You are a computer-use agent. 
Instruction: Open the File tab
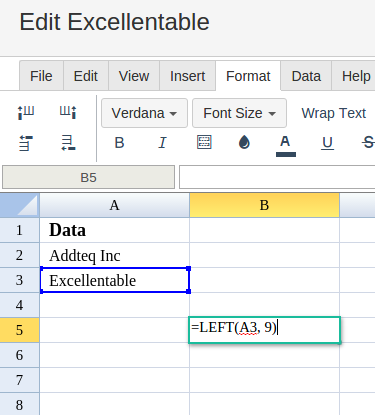(41, 76)
